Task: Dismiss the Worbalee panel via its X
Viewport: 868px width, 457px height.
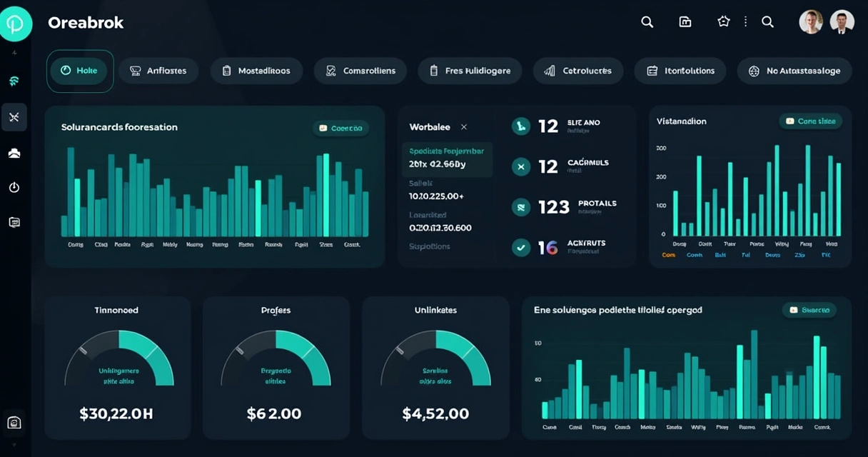Action: (x=464, y=126)
